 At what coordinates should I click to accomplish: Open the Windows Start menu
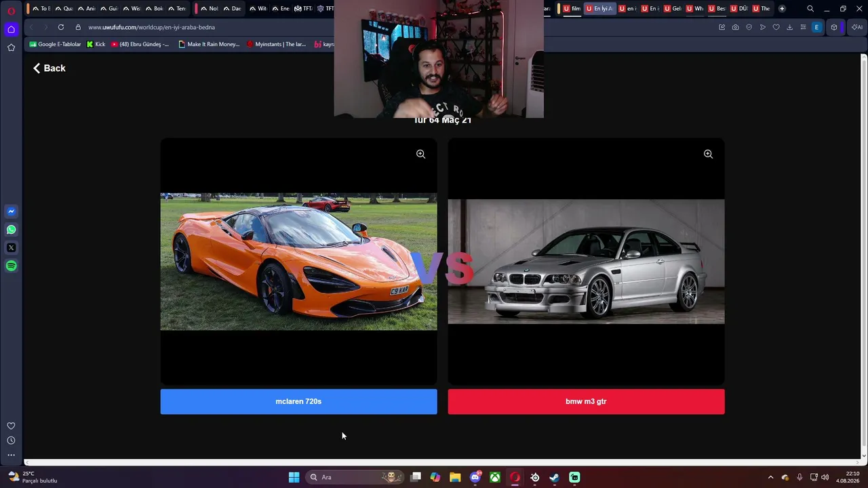coord(294,477)
